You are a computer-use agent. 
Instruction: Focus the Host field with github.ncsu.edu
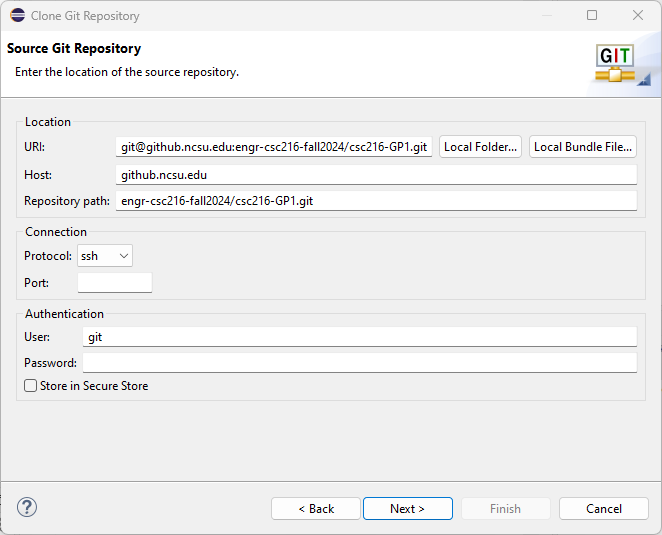click(x=376, y=175)
